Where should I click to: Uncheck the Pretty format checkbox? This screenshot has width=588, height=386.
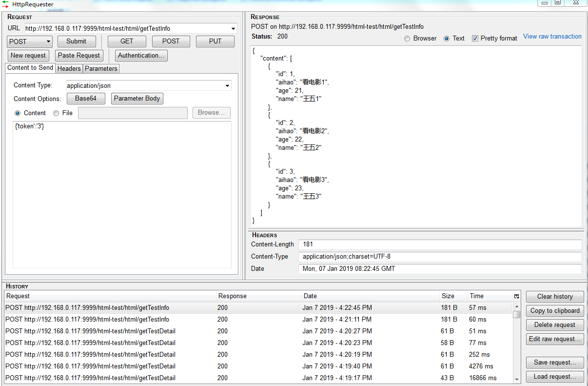tap(476, 38)
